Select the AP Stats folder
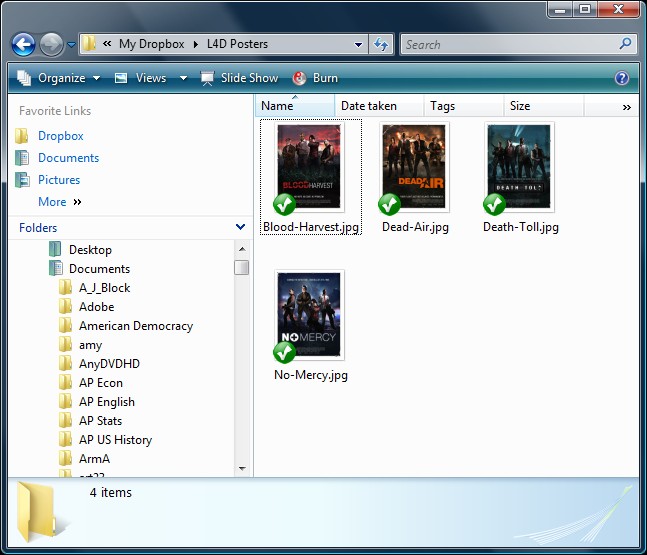The image size is (647, 555). coord(100,420)
